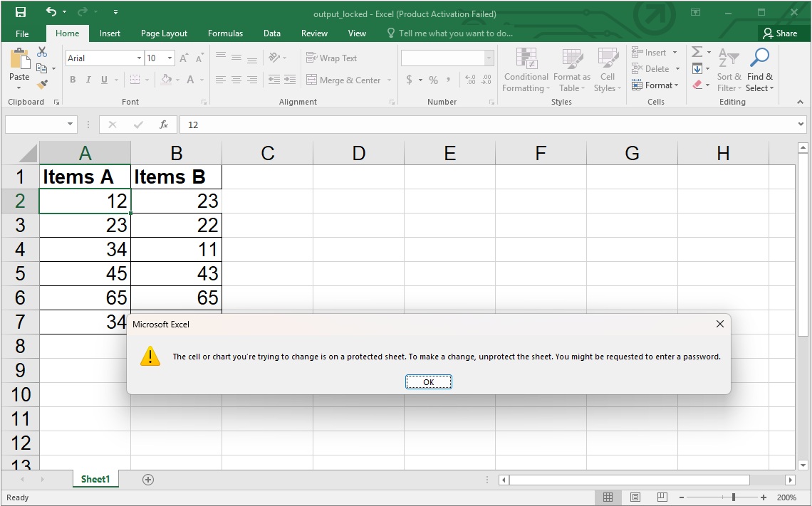Open the Page Layout tab

(164, 33)
